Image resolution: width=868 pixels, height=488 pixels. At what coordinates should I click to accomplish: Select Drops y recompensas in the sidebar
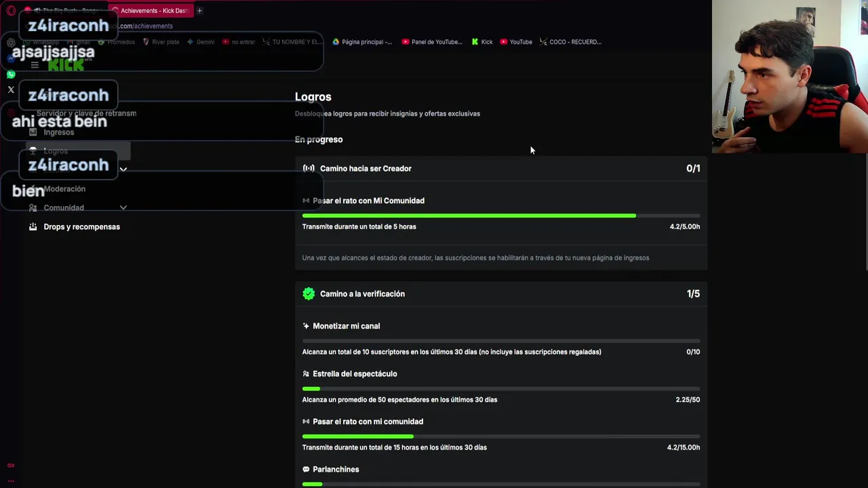[81, 226]
